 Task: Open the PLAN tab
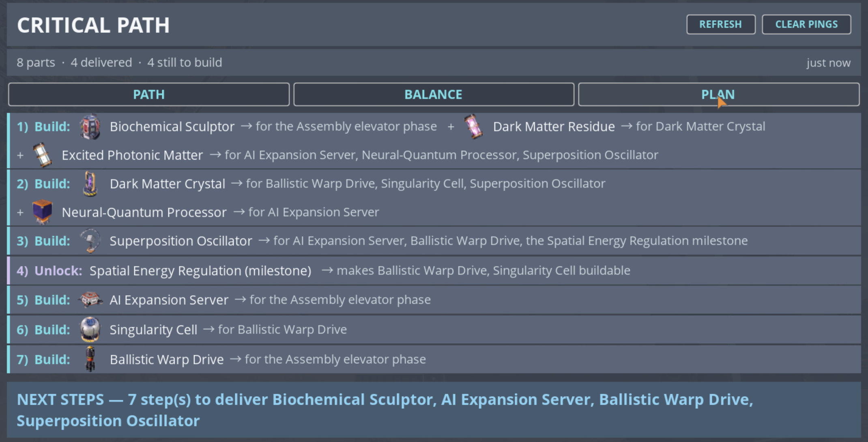pyautogui.click(x=718, y=94)
